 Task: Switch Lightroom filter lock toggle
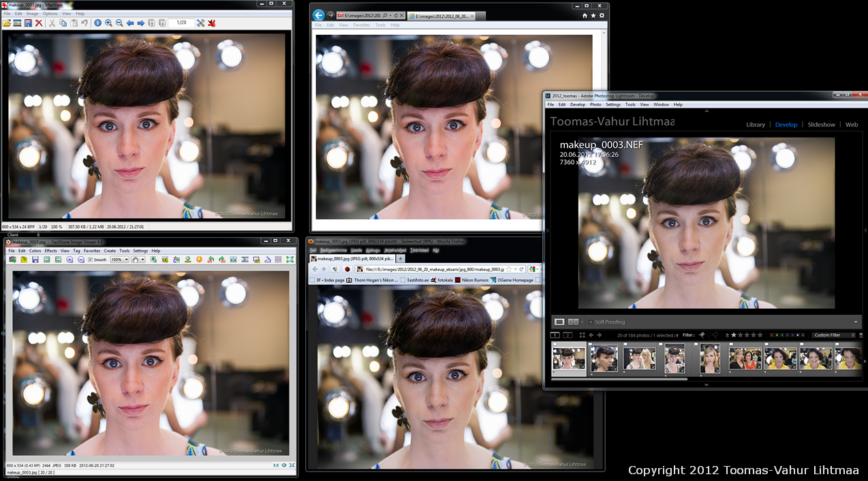tap(861, 335)
